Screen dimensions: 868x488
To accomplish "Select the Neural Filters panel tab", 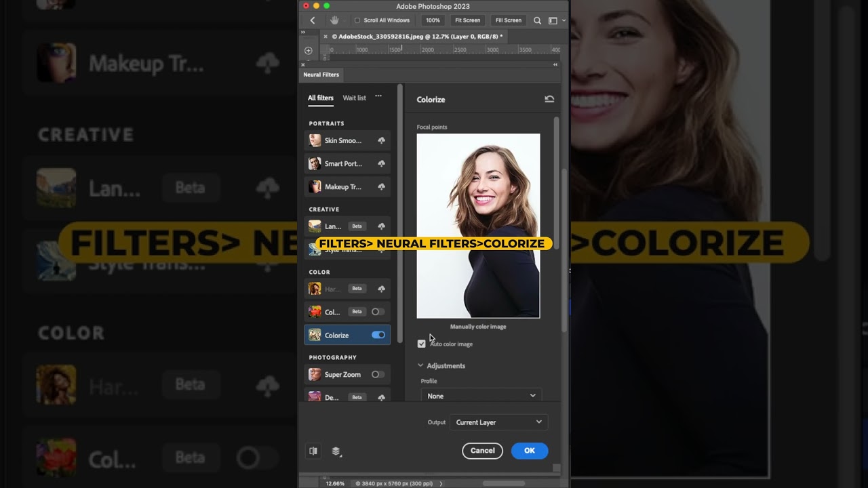I will click(x=321, y=75).
